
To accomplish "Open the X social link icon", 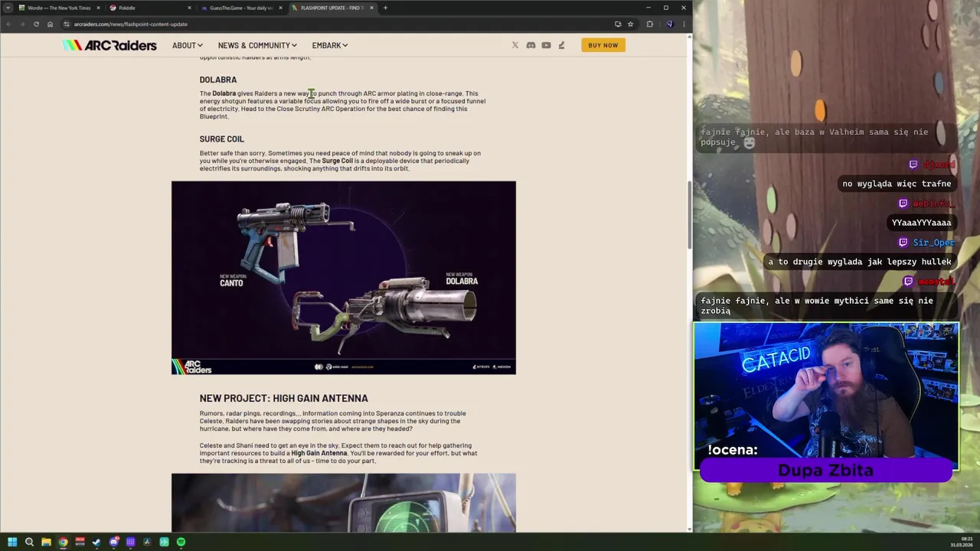I will point(515,45).
